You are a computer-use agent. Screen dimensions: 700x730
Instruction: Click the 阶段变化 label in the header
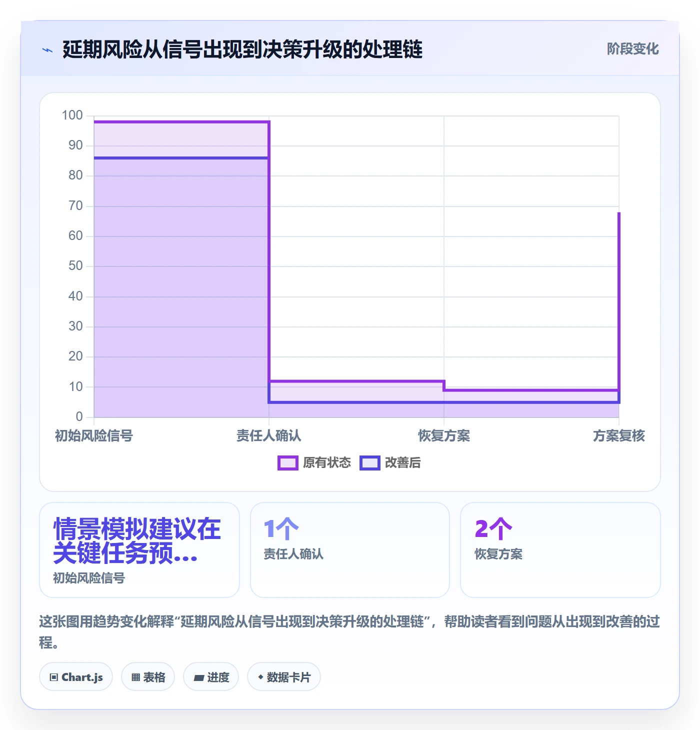(x=632, y=49)
